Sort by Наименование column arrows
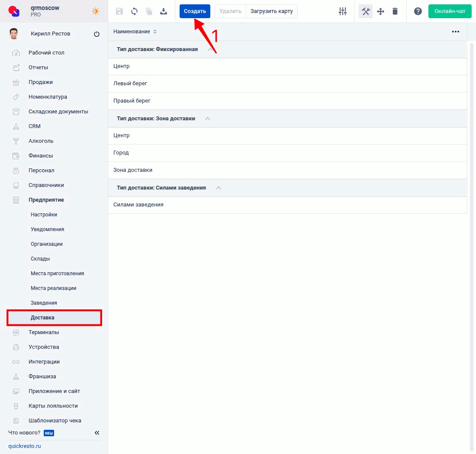The height and width of the screenshot is (454, 476). (x=155, y=32)
